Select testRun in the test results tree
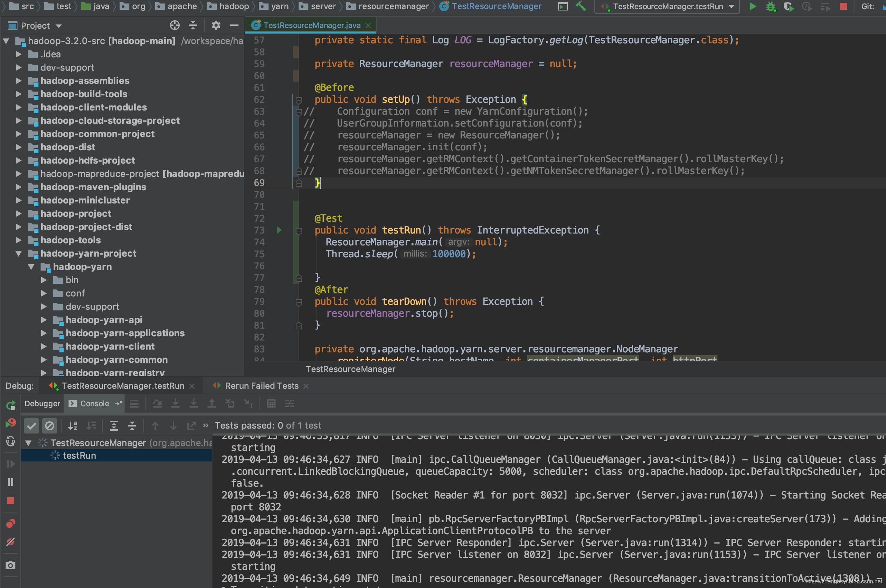This screenshot has width=886, height=588. pyautogui.click(x=79, y=455)
